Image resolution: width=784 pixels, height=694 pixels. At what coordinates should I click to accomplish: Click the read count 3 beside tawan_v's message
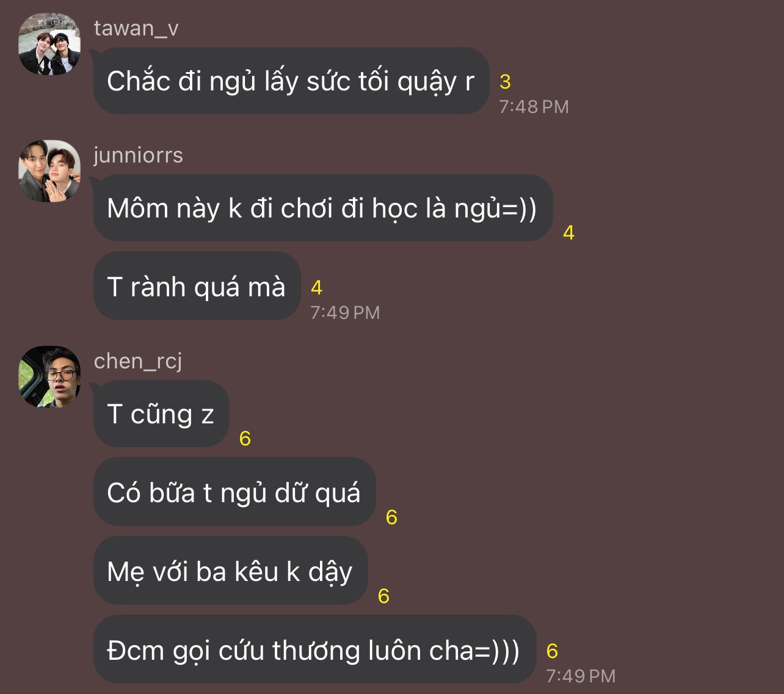(x=505, y=81)
